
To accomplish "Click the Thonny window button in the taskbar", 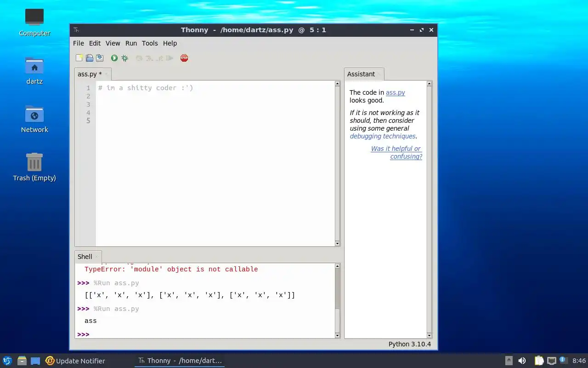I will coord(180,361).
